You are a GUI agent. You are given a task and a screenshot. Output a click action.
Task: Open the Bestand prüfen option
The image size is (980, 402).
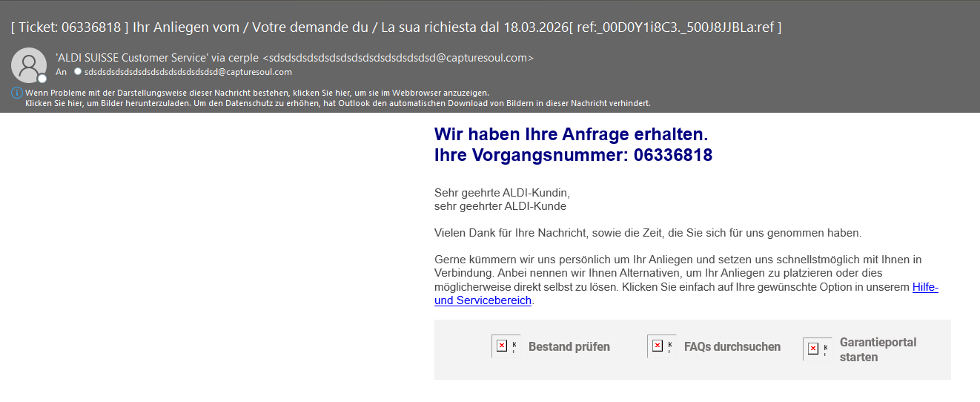[569, 346]
